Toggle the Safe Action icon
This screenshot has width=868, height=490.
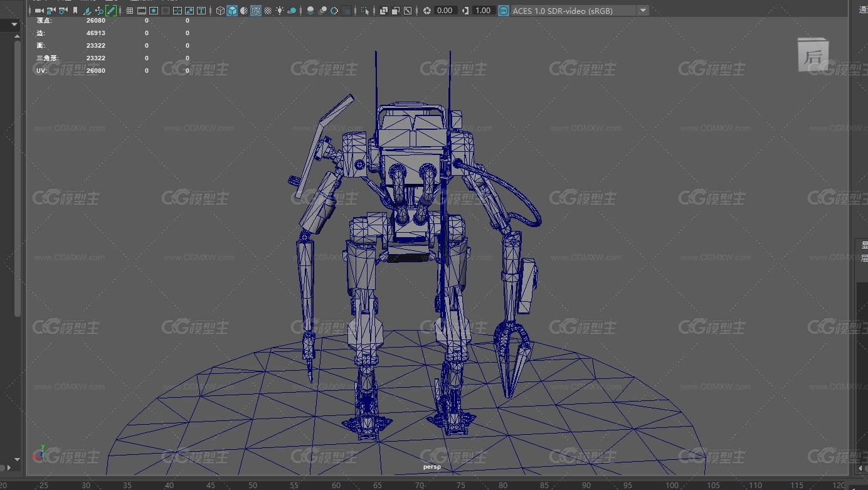pos(189,11)
